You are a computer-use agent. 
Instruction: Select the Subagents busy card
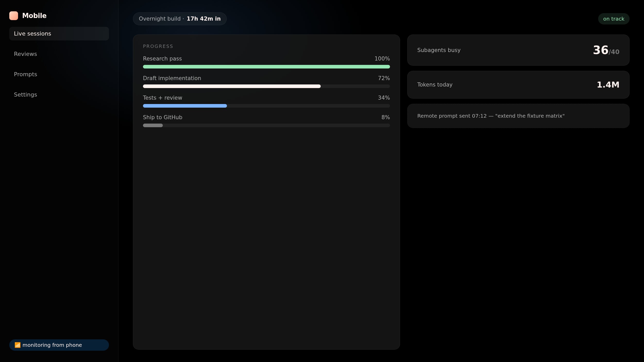coord(518,50)
